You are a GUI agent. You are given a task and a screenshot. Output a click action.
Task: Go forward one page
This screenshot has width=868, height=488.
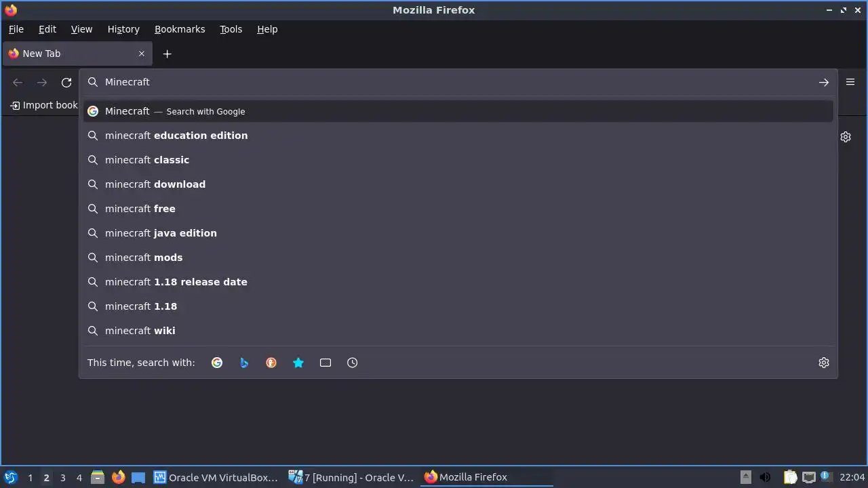pyautogui.click(x=42, y=82)
